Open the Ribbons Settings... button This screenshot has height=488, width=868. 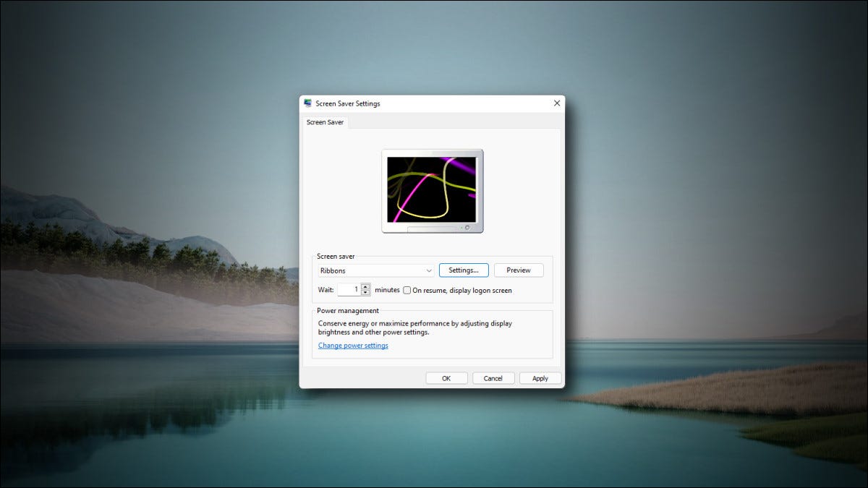pos(464,270)
